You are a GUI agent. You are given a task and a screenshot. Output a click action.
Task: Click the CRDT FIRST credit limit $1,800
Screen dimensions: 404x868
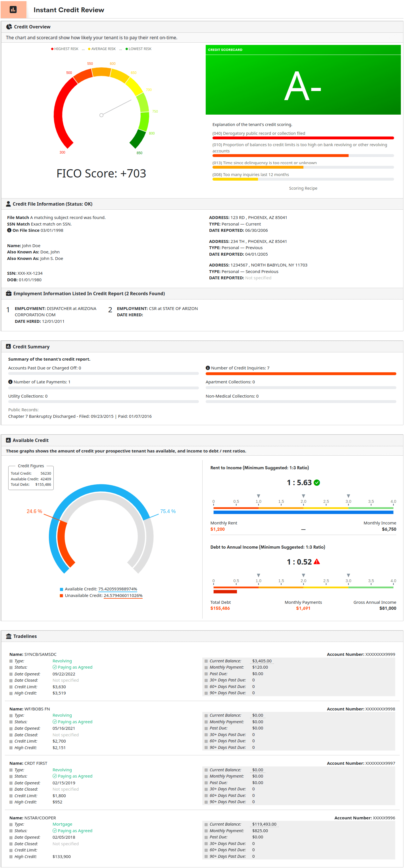tap(59, 796)
